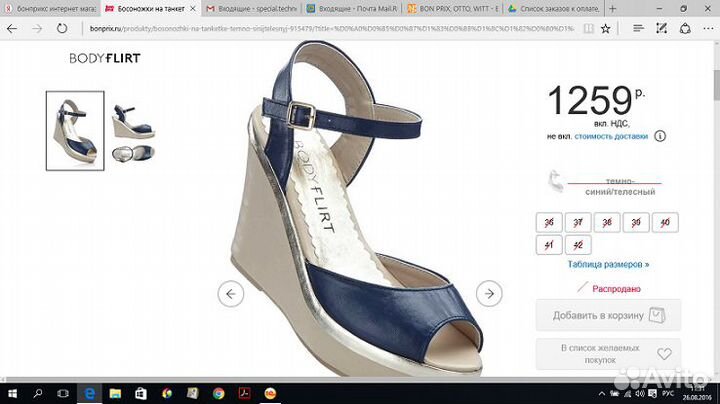Click the main shoe product image
The image size is (720, 404).
[356, 209]
